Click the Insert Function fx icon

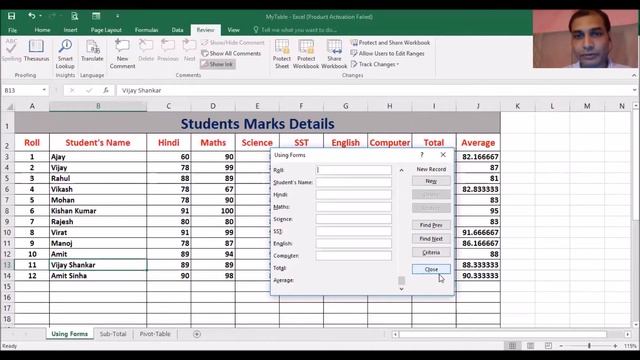tap(106, 90)
